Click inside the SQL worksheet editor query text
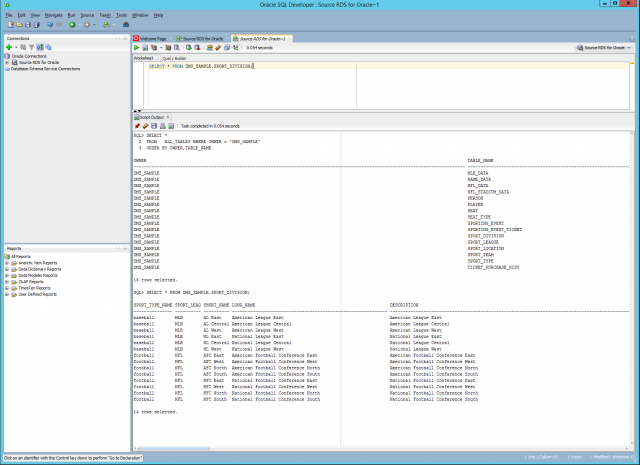 [x=201, y=66]
